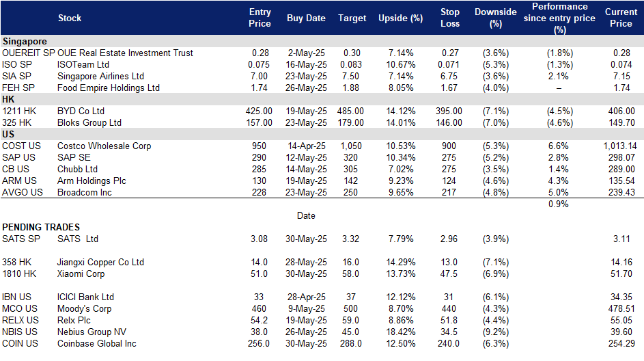Click the OUEREIT SP ticker cell

click(28, 53)
